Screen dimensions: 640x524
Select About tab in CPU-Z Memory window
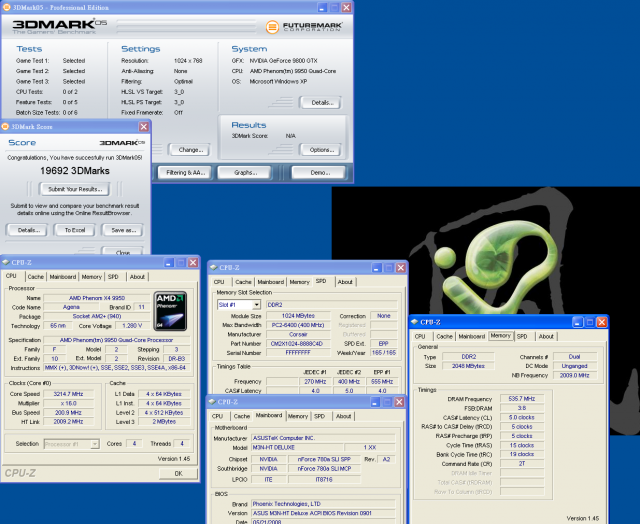click(x=546, y=337)
